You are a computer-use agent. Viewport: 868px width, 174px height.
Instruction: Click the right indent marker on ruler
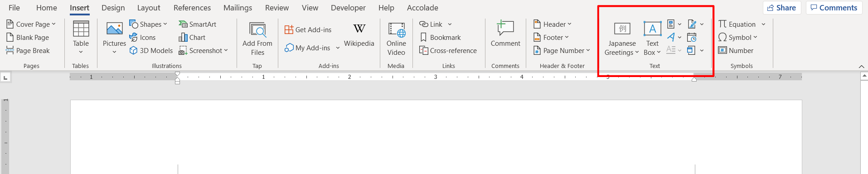pos(694,80)
